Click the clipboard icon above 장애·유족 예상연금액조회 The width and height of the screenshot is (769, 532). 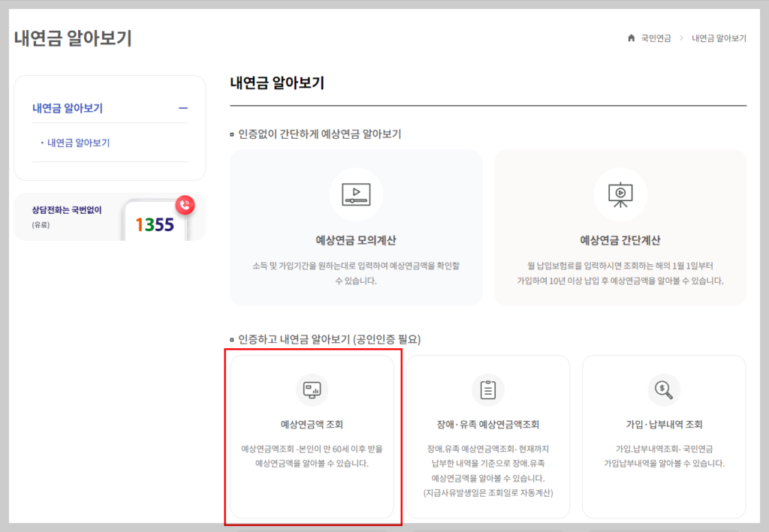click(x=488, y=389)
